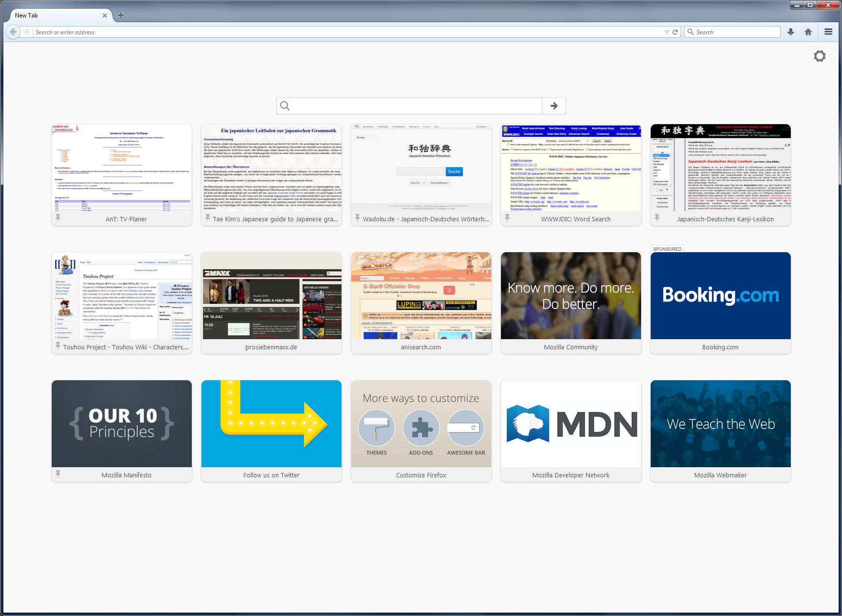842x616 pixels.
Task: Open AnT: TV-Planer thumbnail
Action: pos(122,168)
